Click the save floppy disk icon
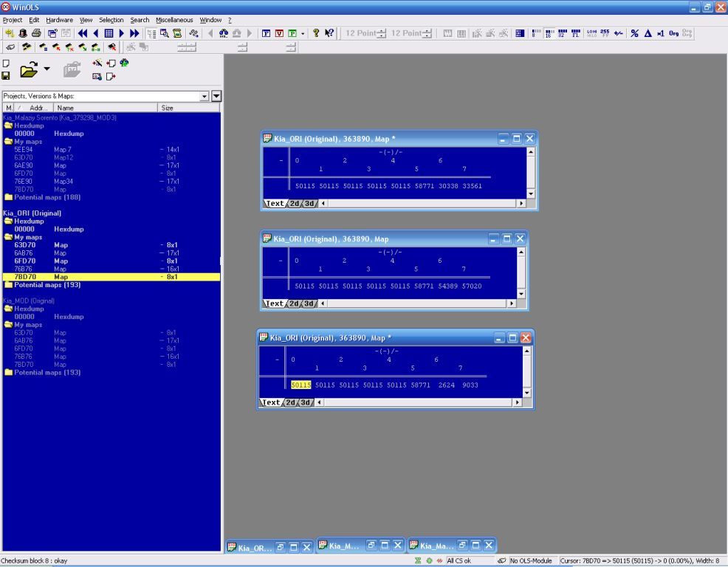Image resolution: width=728 pixels, height=567 pixels. click(6, 76)
